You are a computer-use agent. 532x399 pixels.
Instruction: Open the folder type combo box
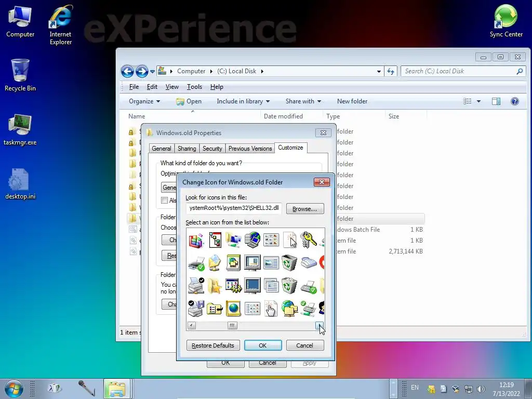coord(169,187)
